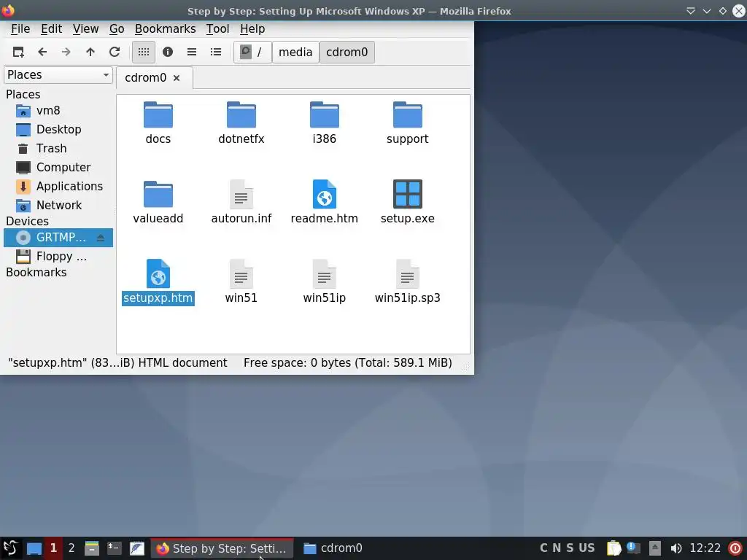Open the start menu bird icon

click(10, 548)
